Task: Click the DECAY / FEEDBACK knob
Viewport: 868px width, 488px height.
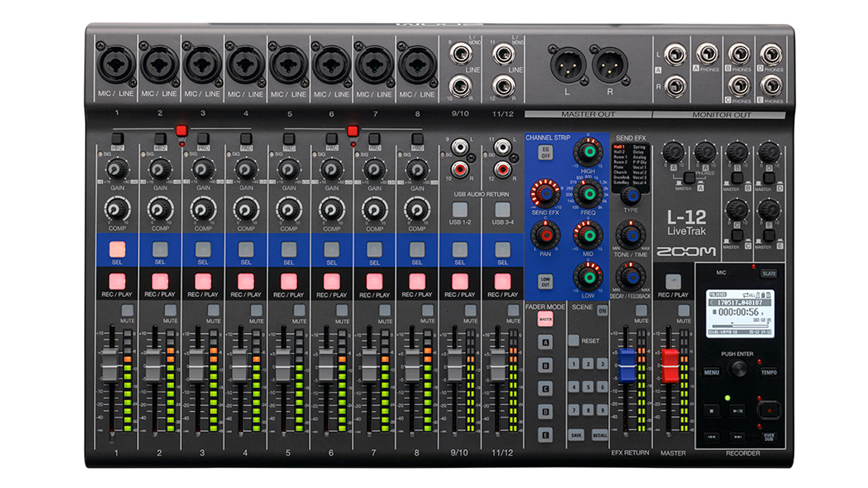Action: tap(630, 277)
